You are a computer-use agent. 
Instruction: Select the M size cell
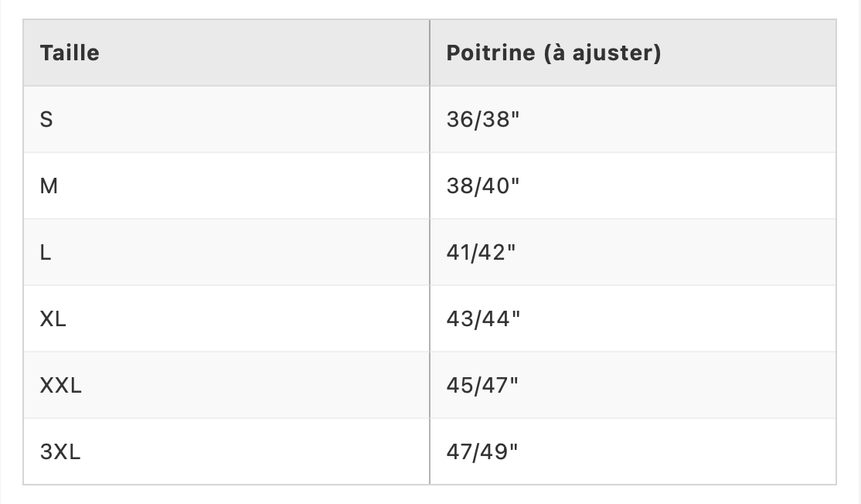pos(49,186)
